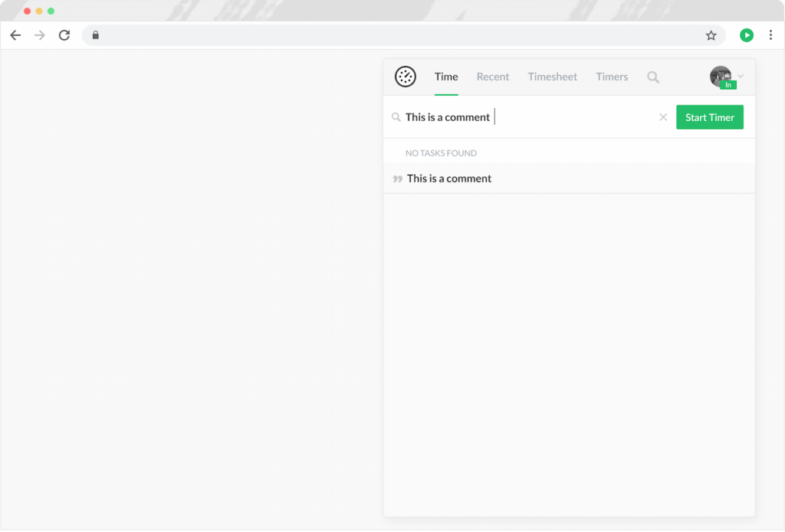The height and width of the screenshot is (532, 785).
Task: Clear the search with the X button
Action: point(663,117)
